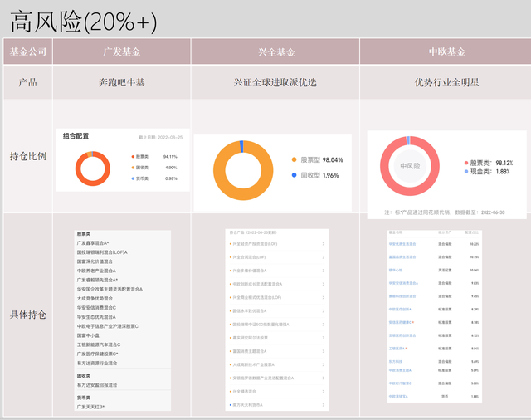This screenshot has height=420, width=531.
Task: Expand the 兴全合润混合(LOF) row chevron
Action: (x=324, y=257)
